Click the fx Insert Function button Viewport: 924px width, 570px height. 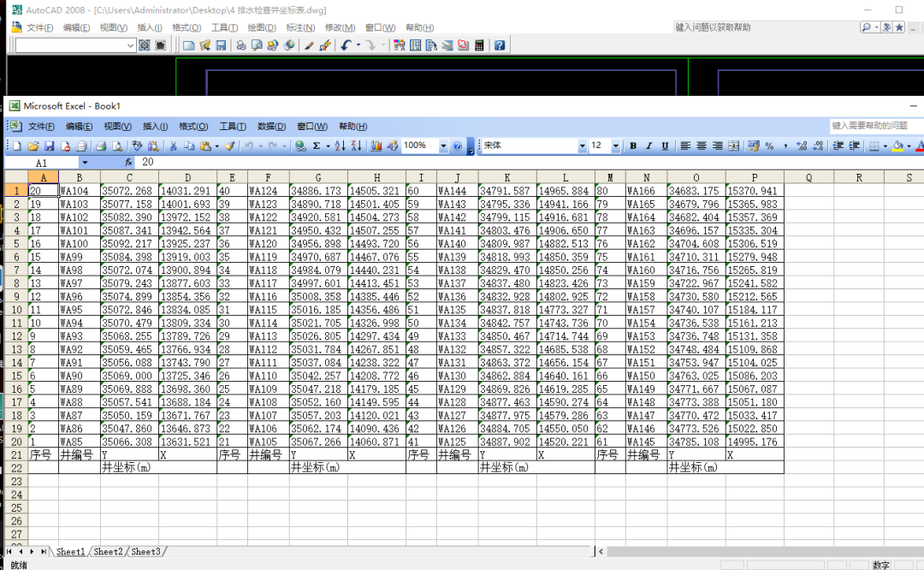pyautogui.click(x=128, y=162)
